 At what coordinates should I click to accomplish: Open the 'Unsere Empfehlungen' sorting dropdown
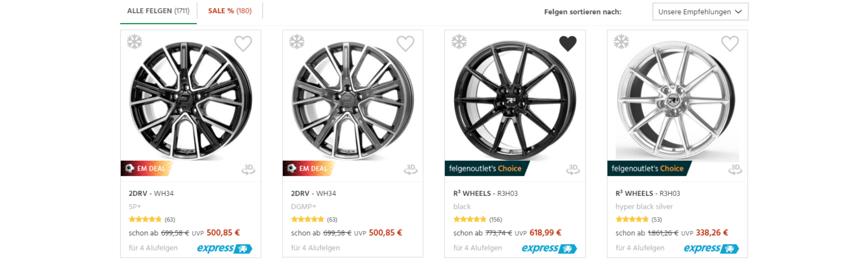[x=700, y=12]
